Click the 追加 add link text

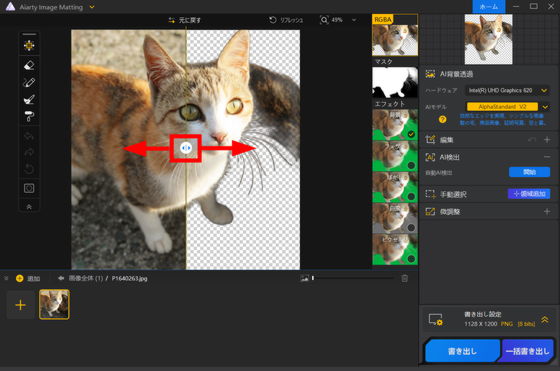[34, 279]
